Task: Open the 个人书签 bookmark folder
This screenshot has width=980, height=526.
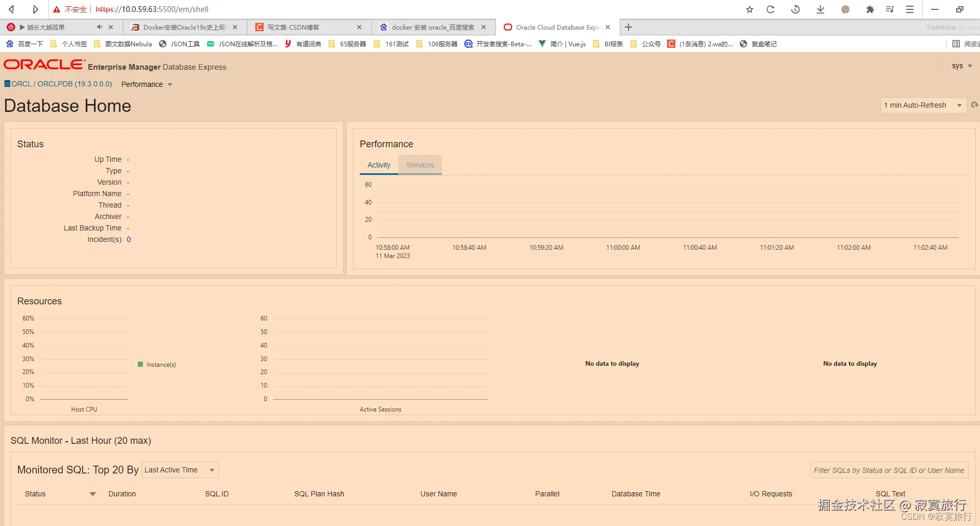Action: 69,44
